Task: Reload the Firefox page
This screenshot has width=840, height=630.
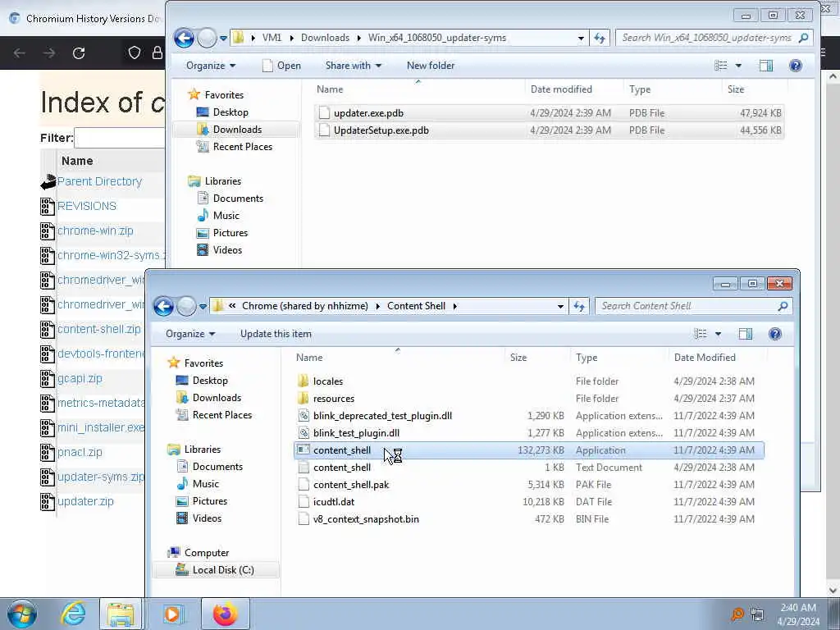Action: click(x=79, y=52)
